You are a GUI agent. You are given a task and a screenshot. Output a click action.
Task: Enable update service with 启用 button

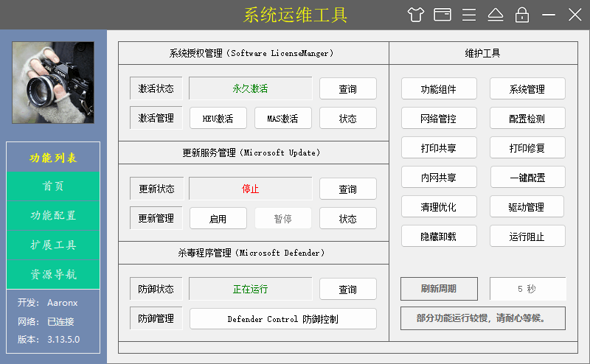coord(218,219)
